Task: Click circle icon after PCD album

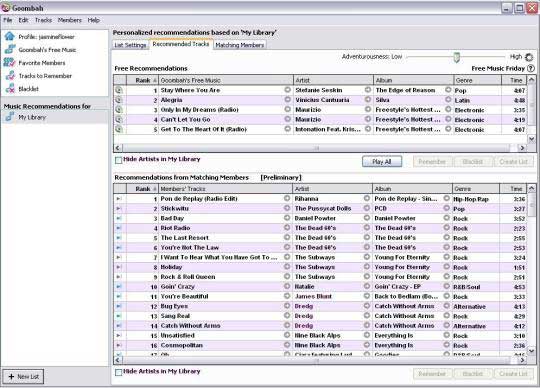Action: coord(447,208)
